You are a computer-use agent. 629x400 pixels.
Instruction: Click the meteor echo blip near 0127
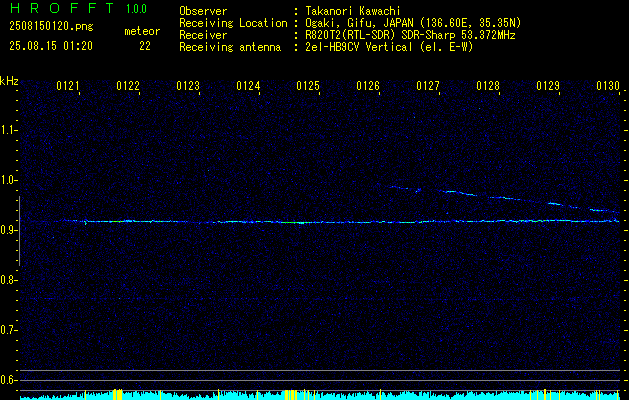click(418, 190)
